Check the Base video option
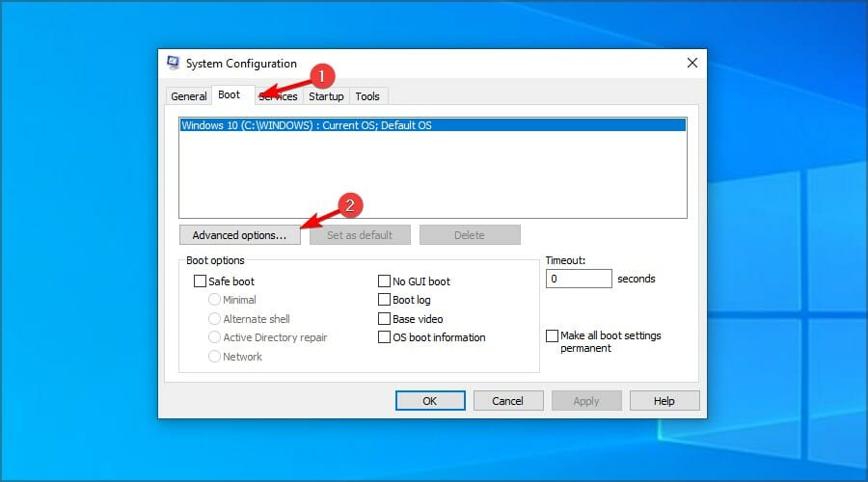This screenshot has width=868, height=482. pos(384,319)
